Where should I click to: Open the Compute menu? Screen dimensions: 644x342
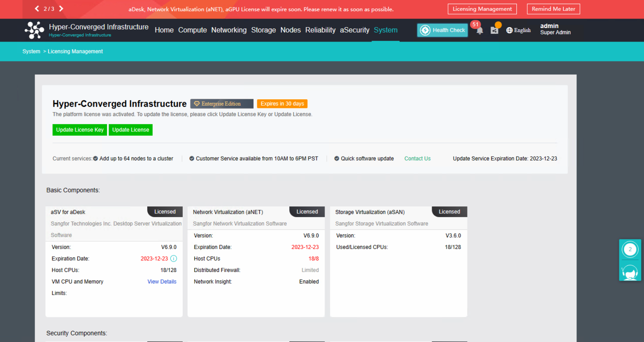pyautogui.click(x=193, y=30)
